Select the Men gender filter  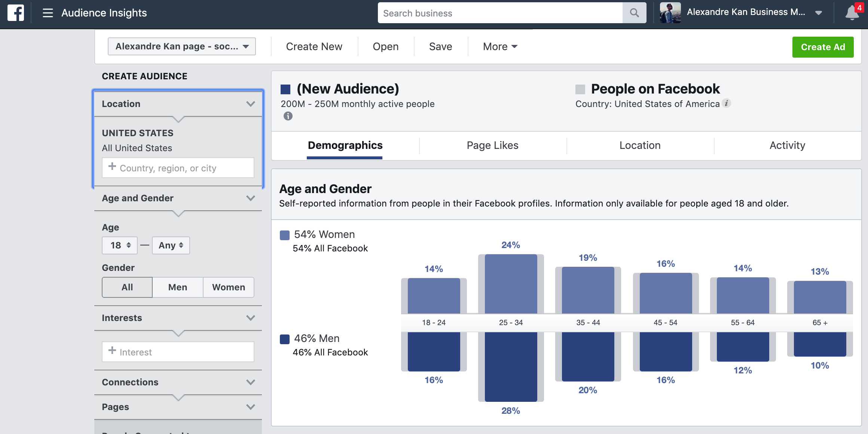177,287
